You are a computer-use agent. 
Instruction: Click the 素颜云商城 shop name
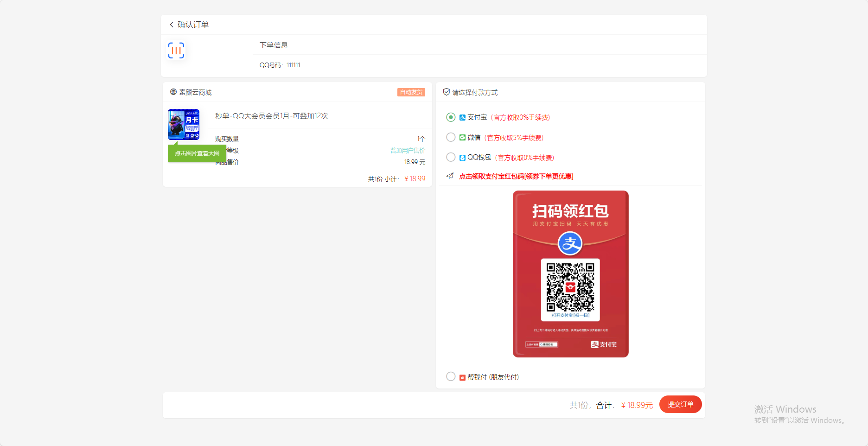click(x=195, y=92)
